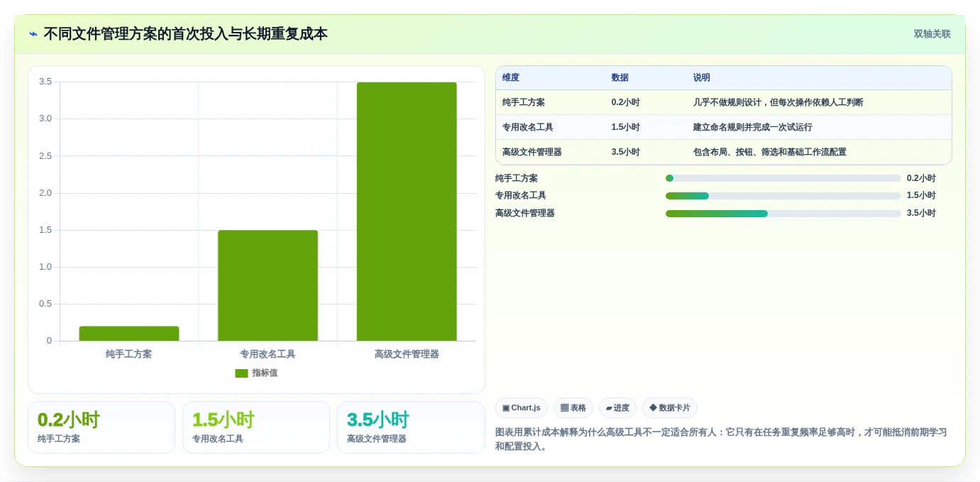
Task: Click the 3.5小时 data card
Action: (411, 427)
